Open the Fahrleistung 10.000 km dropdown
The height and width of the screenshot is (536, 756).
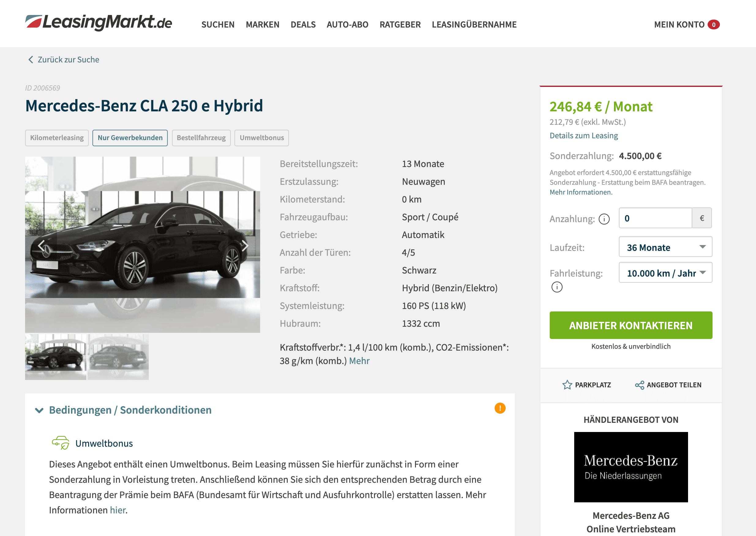pos(665,273)
